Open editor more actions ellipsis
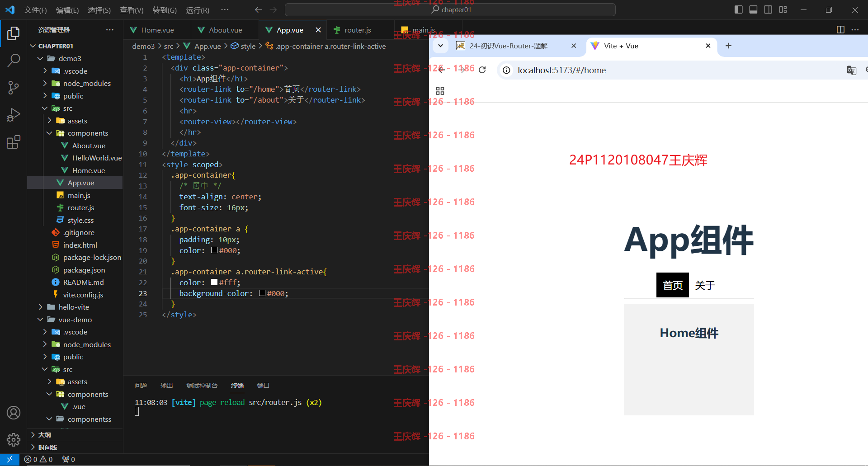 [x=855, y=30]
